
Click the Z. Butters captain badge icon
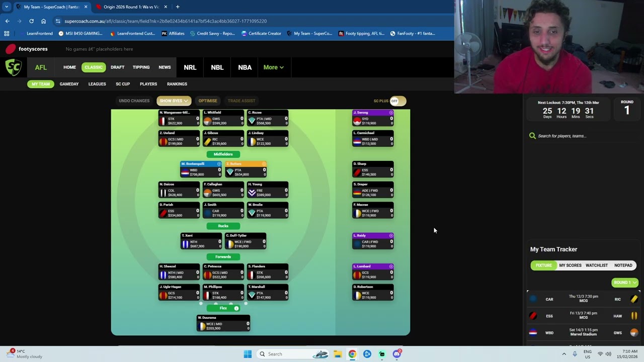point(264,164)
